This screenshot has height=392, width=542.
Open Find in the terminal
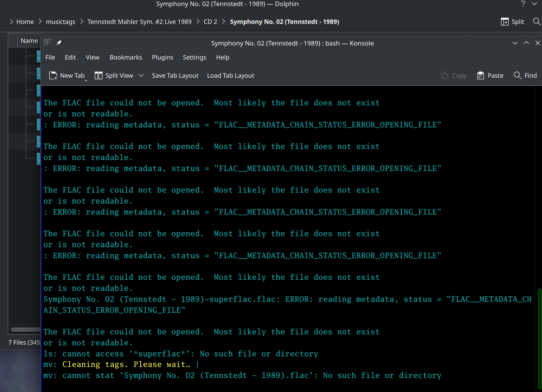(x=525, y=75)
